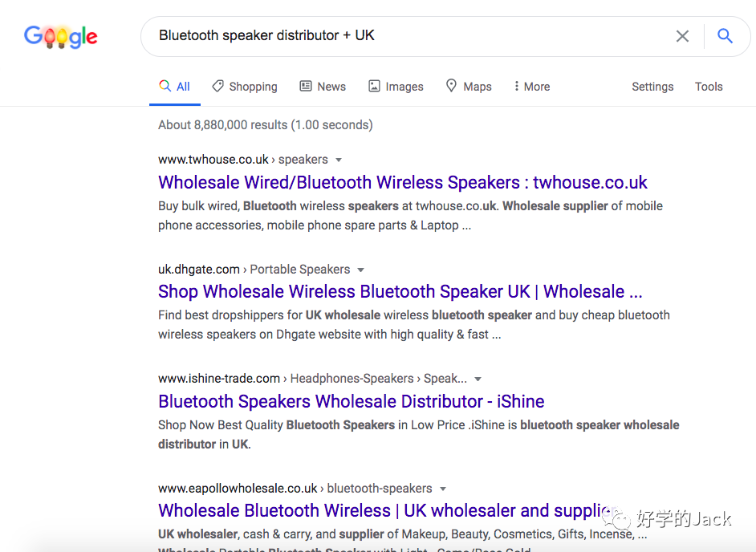Viewport: 756px width, 552px height.
Task: Click the multicolor magnifier icon beside All
Action: pyautogui.click(x=165, y=86)
